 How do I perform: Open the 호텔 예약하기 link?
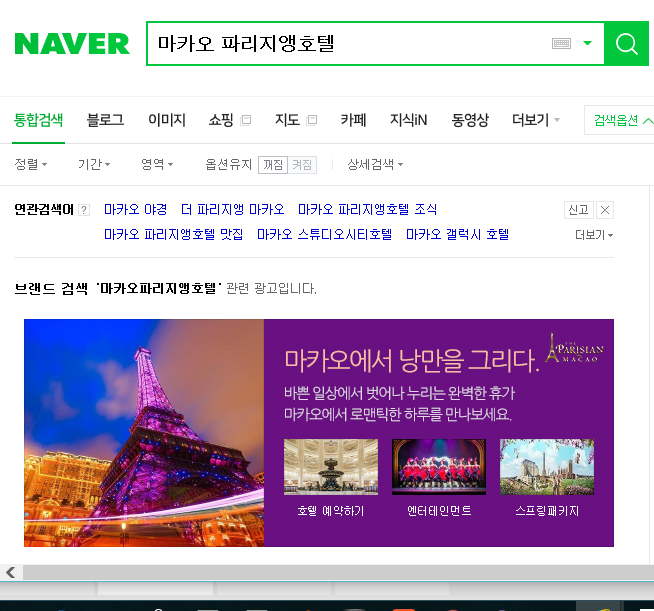pos(331,511)
